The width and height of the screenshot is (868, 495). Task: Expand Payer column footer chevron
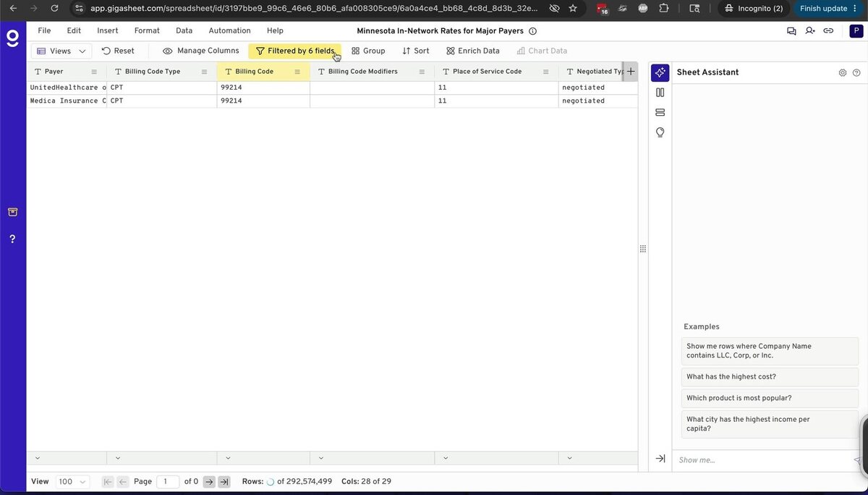[x=37, y=458]
